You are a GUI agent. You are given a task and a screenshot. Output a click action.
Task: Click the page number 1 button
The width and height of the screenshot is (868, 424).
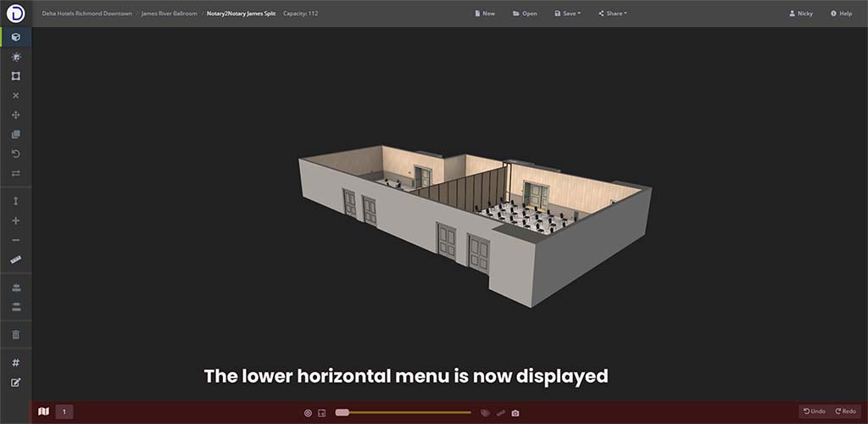pos(64,411)
